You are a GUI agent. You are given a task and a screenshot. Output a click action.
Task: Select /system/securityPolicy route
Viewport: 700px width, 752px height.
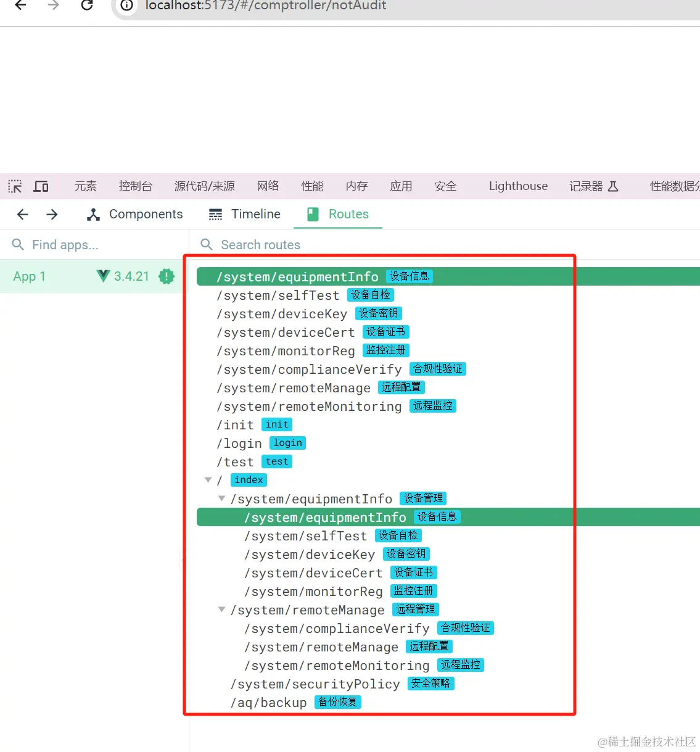click(448, 684)
